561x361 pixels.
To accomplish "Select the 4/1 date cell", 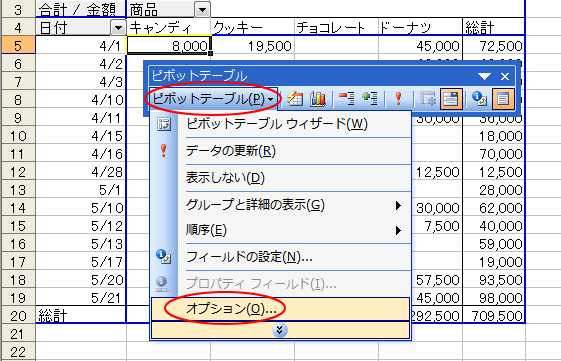I will coord(81,45).
